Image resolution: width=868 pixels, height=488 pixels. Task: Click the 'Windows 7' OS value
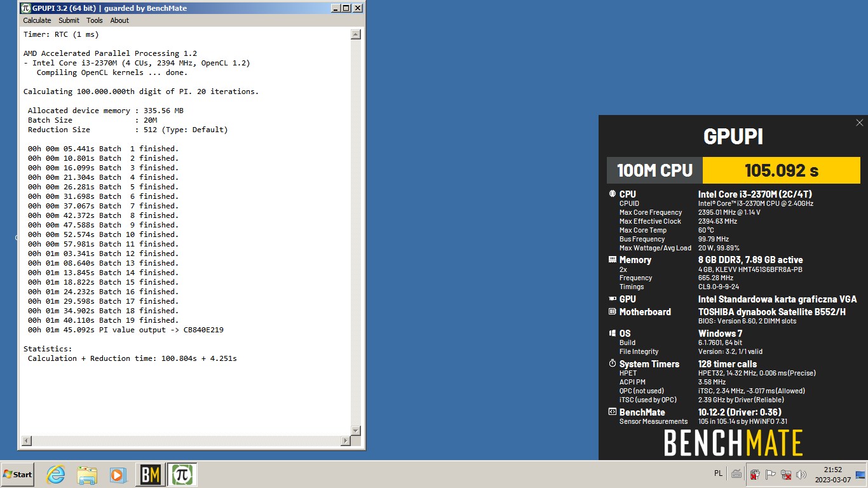point(720,334)
